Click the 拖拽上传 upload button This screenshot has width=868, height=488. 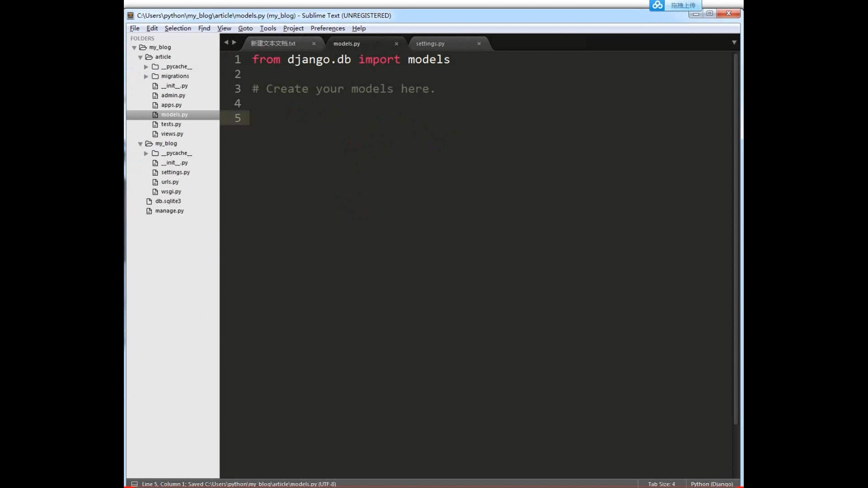[683, 5]
